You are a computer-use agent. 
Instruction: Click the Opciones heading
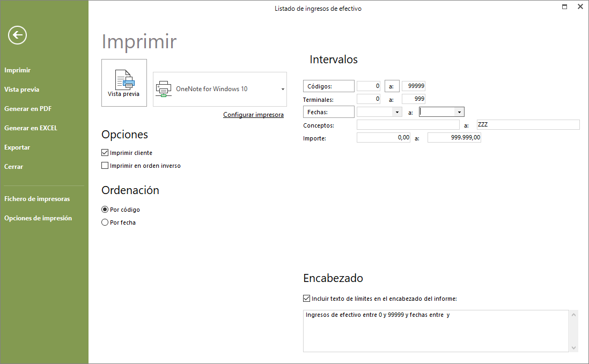coord(124,135)
